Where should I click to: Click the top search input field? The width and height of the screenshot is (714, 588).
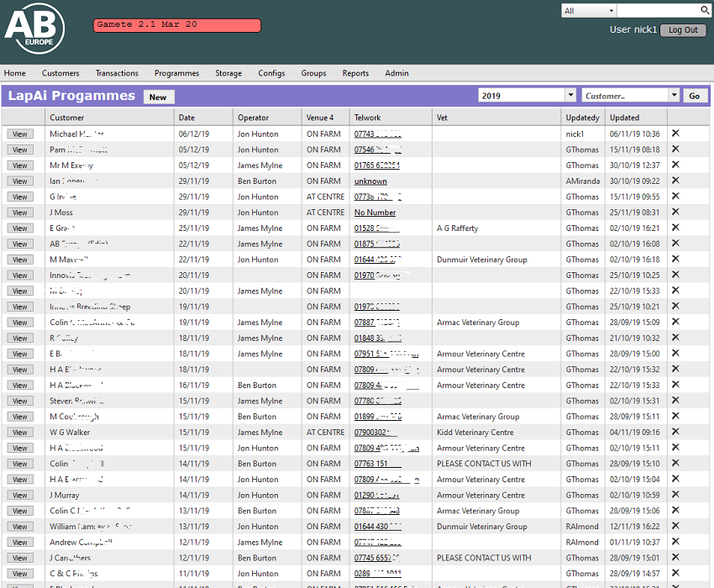coord(658,11)
